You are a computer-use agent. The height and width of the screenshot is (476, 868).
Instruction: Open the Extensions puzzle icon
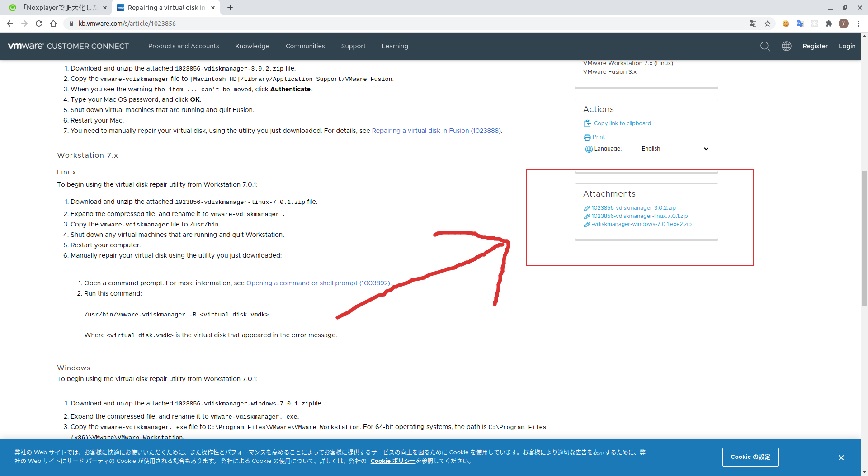(x=829, y=24)
